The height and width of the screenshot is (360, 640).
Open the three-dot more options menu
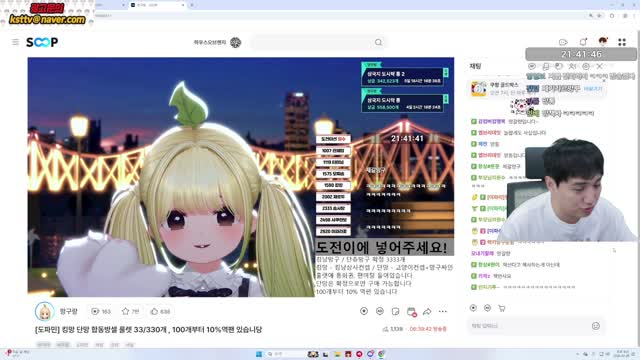tap(443, 311)
